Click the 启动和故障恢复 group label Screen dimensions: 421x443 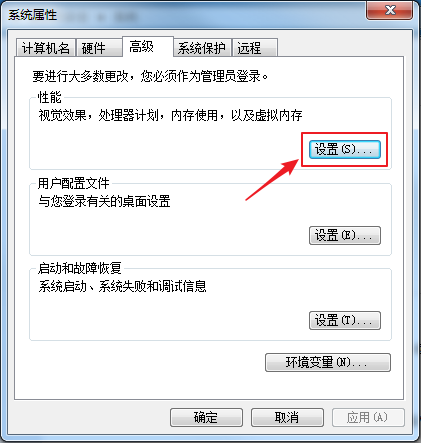coord(79,268)
